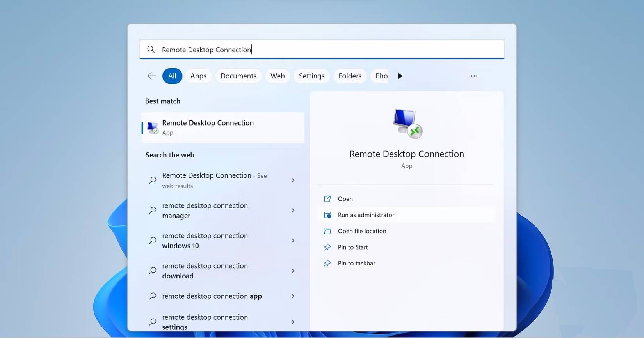Click the large Remote Desktop Connection app icon
This screenshot has width=644, height=338.
coord(407,124)
